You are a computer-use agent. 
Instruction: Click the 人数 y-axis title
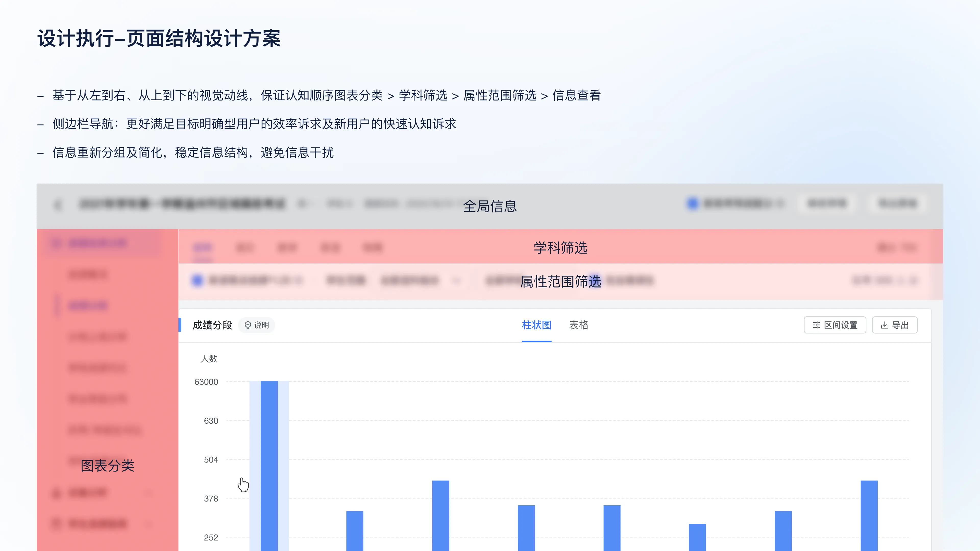click(x=209, y=359)
